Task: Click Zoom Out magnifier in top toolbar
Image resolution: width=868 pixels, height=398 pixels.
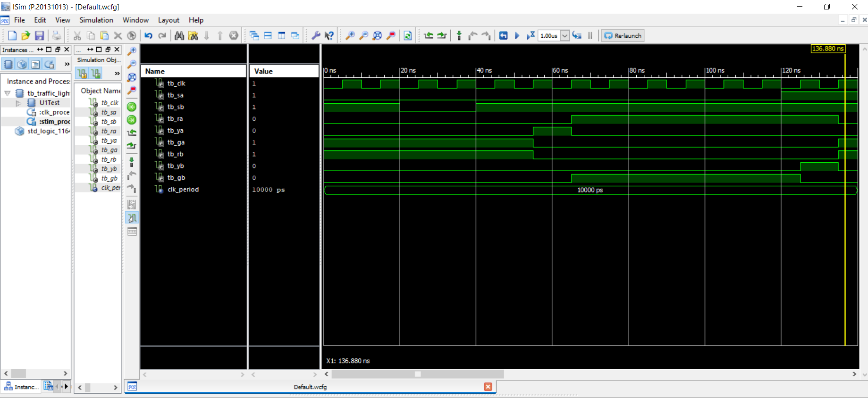Action: point(363,35)
